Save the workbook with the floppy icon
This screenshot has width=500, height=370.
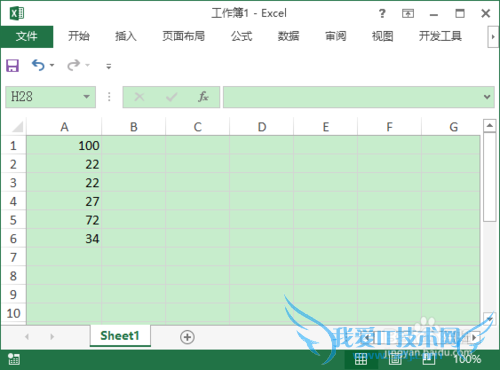pyautogui.click(x=13, y=65)
